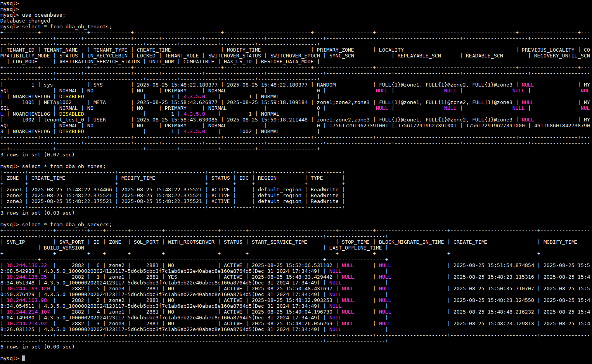Click server IP '10.244.163.98'
Screen dimensions: 592x364
27,300
